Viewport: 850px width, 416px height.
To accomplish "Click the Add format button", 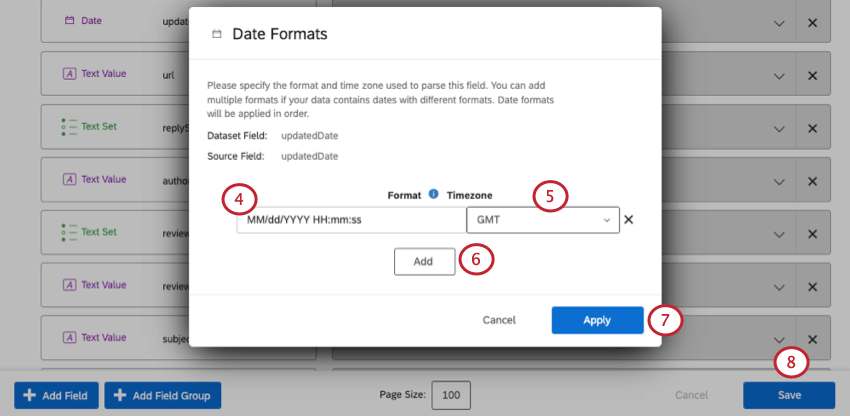I will pos(423,261).
